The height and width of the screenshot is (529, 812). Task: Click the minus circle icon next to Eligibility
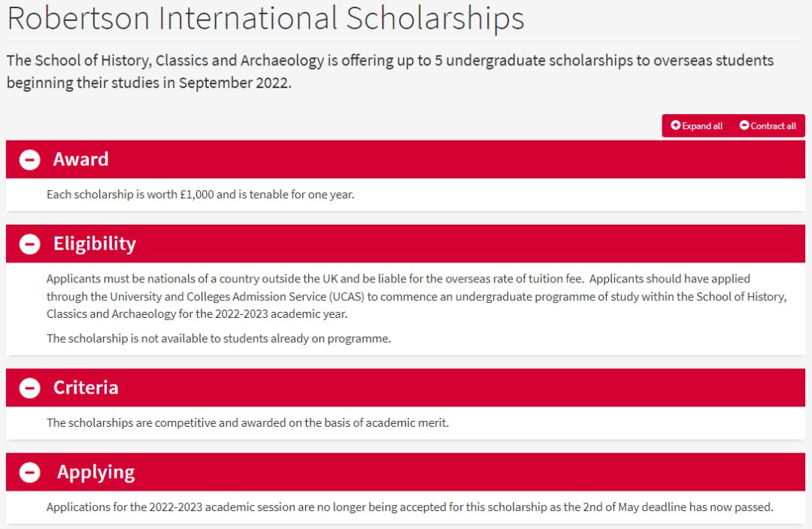coord(29,244)
